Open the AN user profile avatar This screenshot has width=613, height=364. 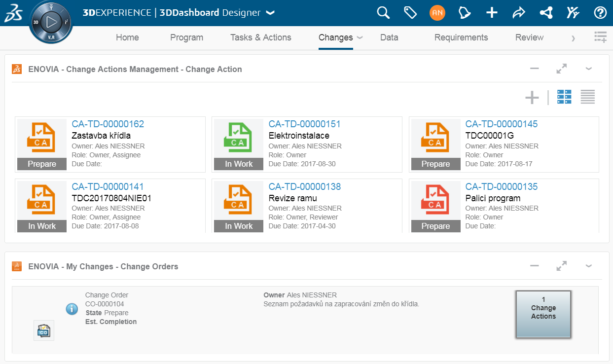[x=437, y=13]
